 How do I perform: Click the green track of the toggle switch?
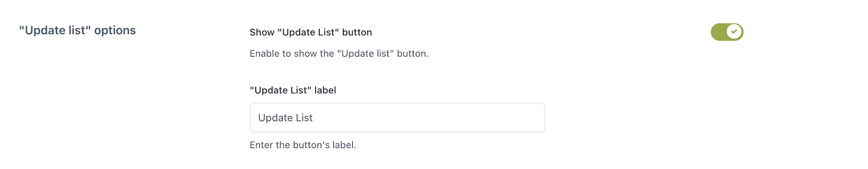pyautogui.click(x=718, y=32)
